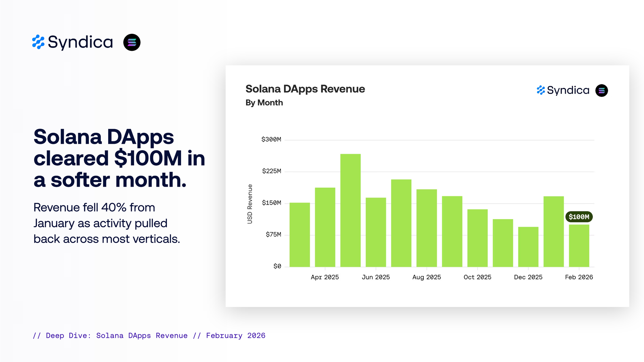The width and height of the screenshot is (644, 362).
Task: Click the Dec 2025 axis label
Action: 528,277
